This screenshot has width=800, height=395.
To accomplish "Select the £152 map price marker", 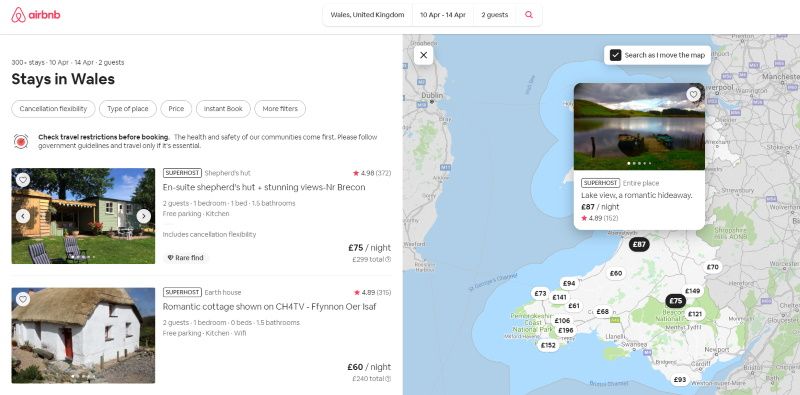I will coord(548,345).
